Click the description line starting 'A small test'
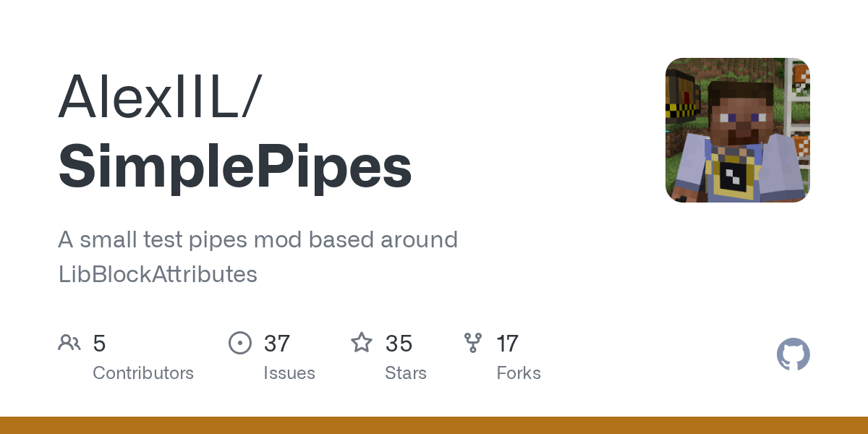 tap(258, 239)
